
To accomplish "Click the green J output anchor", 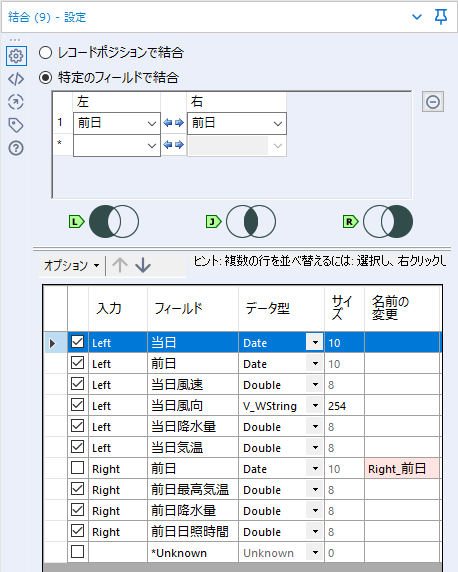I will coord(213,221).
